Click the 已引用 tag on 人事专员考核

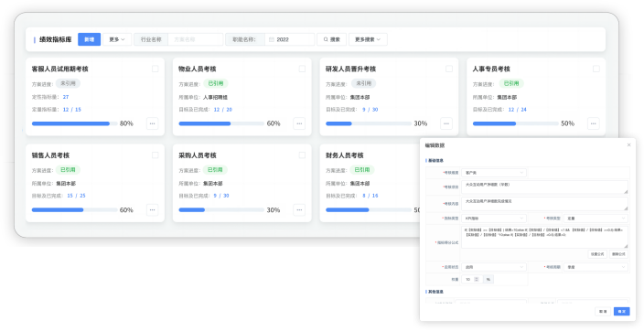[x=511, y=83]
